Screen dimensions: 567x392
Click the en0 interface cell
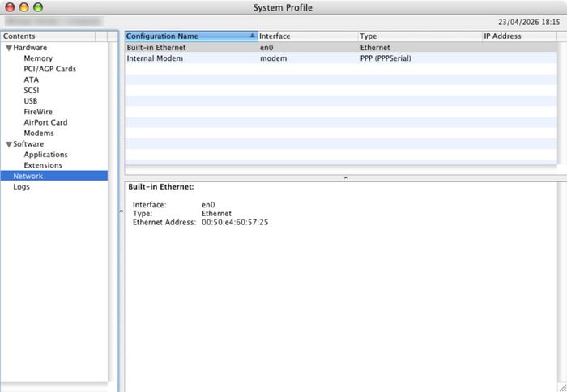[x=266, y=47]
